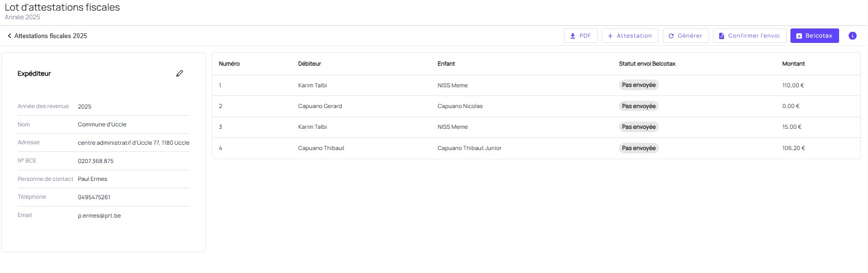Screen dimensions: 868x273
Task: Click the blue info circle icon
Action: 852,36
